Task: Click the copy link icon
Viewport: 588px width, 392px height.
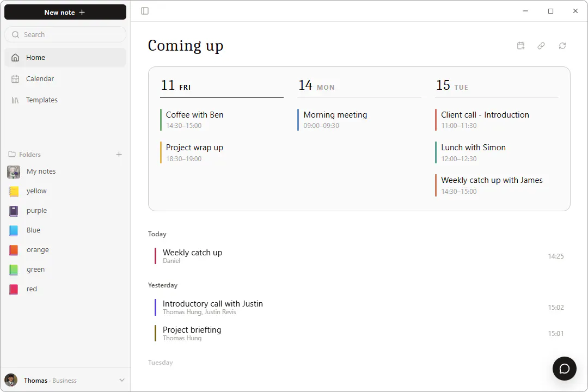Action: 541,46
